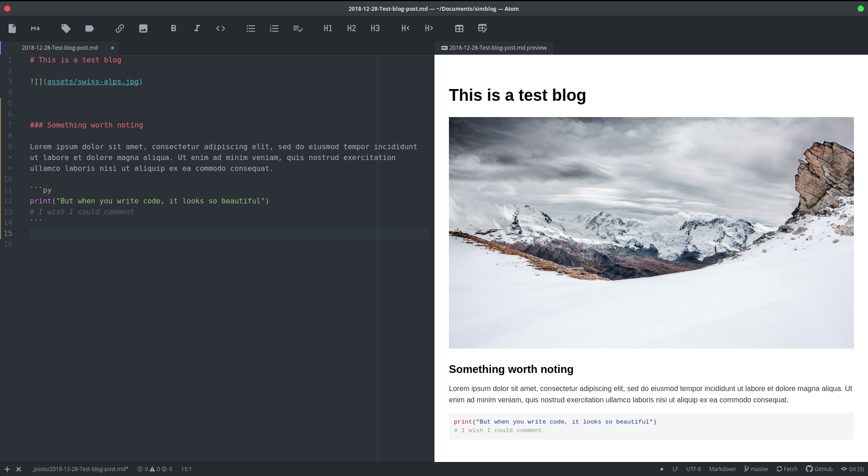Screen dimensions: 868x476
Task: Click the print statement on line 12
Action: 149,201
